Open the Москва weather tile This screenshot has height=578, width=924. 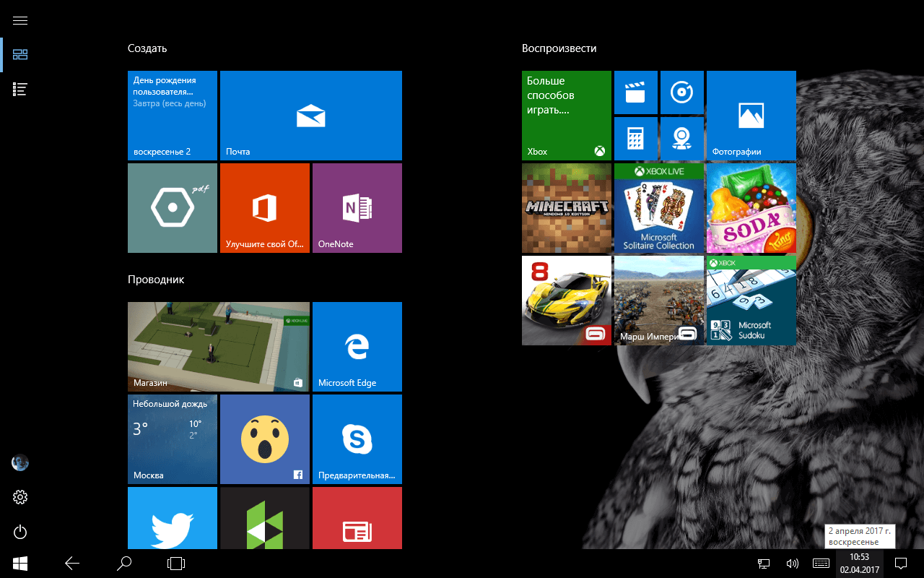[x=173, y=439]
